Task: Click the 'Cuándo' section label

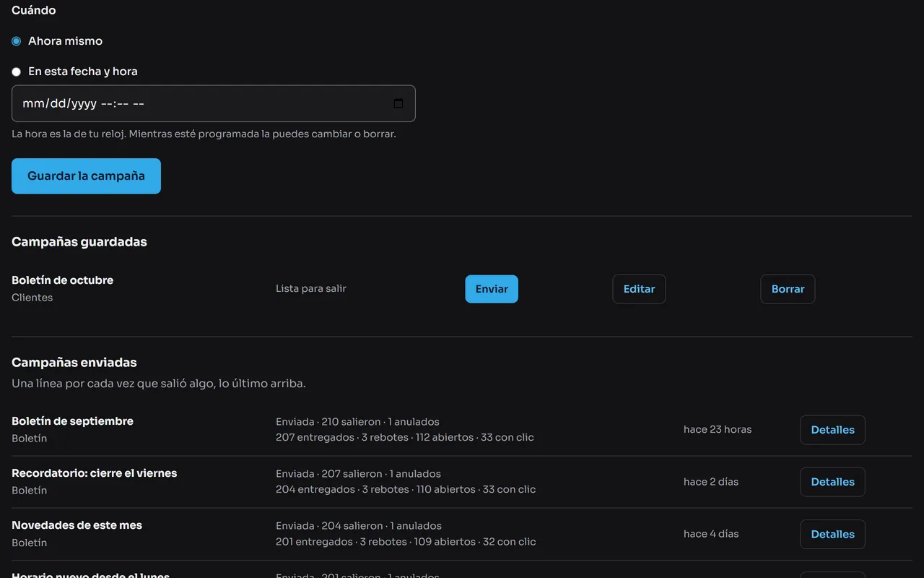Action: (x=33, y=10)
